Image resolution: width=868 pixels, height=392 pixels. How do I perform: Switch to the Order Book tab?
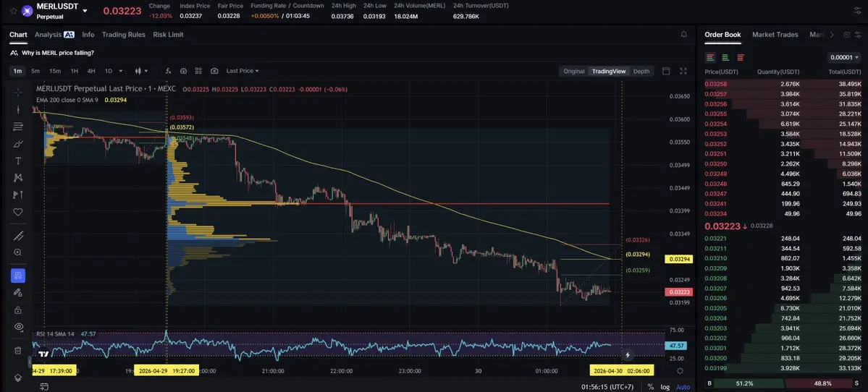coord(722,34)
